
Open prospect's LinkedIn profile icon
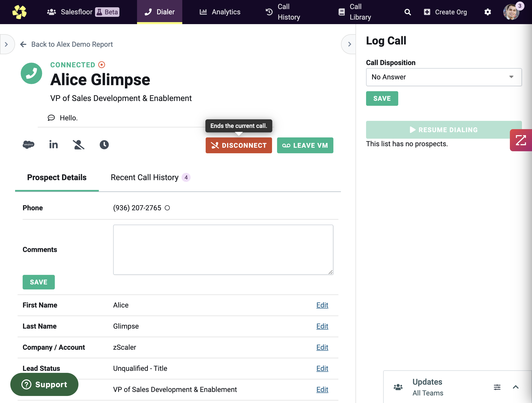pyautogui.click(x=54, y=145)
